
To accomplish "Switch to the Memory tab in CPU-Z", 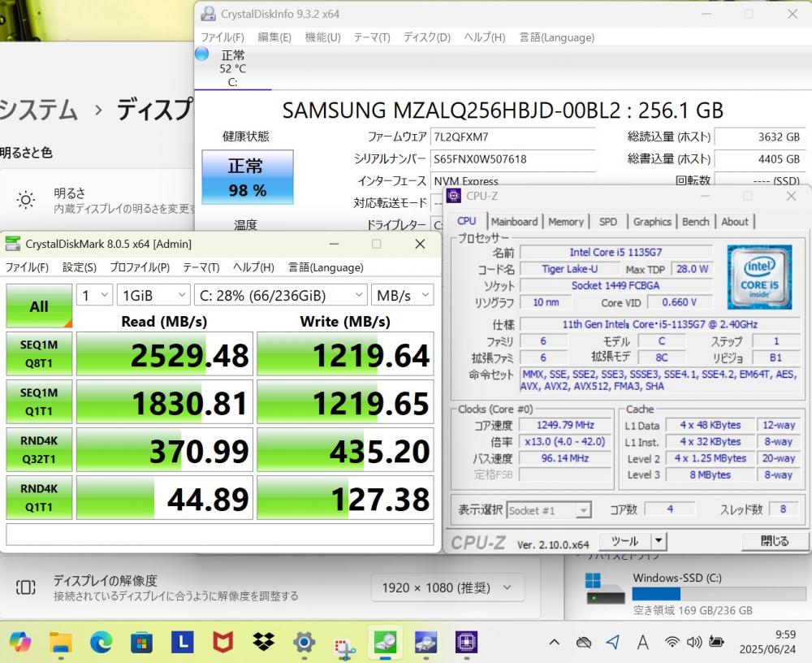I will point(565,221).
